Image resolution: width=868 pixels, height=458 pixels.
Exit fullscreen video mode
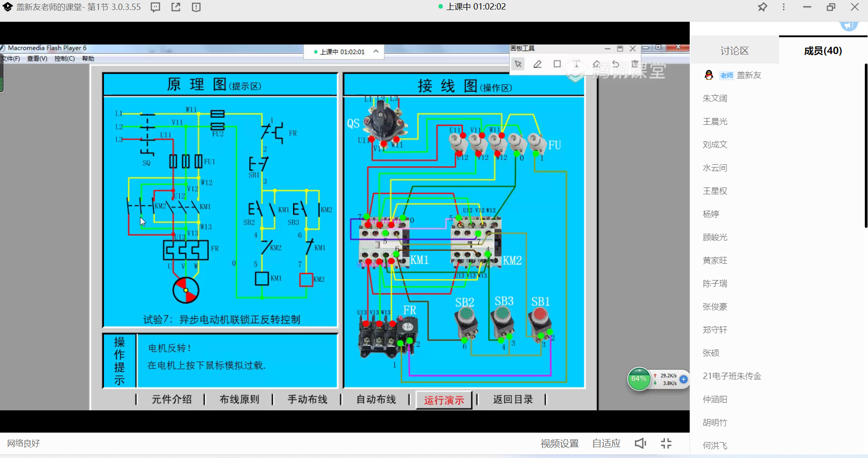pos(666,443)
